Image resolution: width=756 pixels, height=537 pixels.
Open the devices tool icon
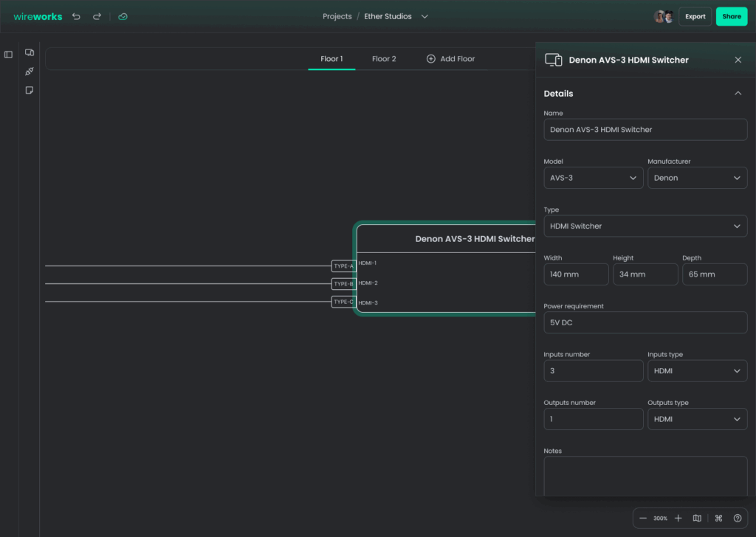30,53
